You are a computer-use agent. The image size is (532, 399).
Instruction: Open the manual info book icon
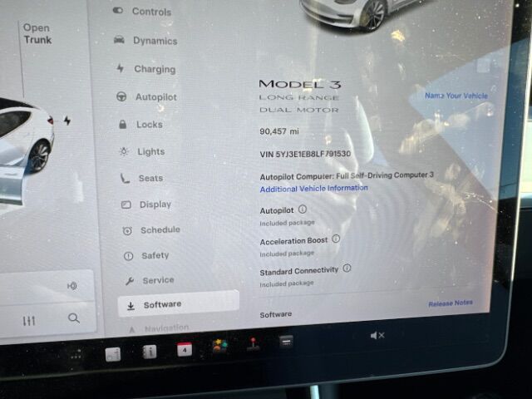tap(150, 352)
